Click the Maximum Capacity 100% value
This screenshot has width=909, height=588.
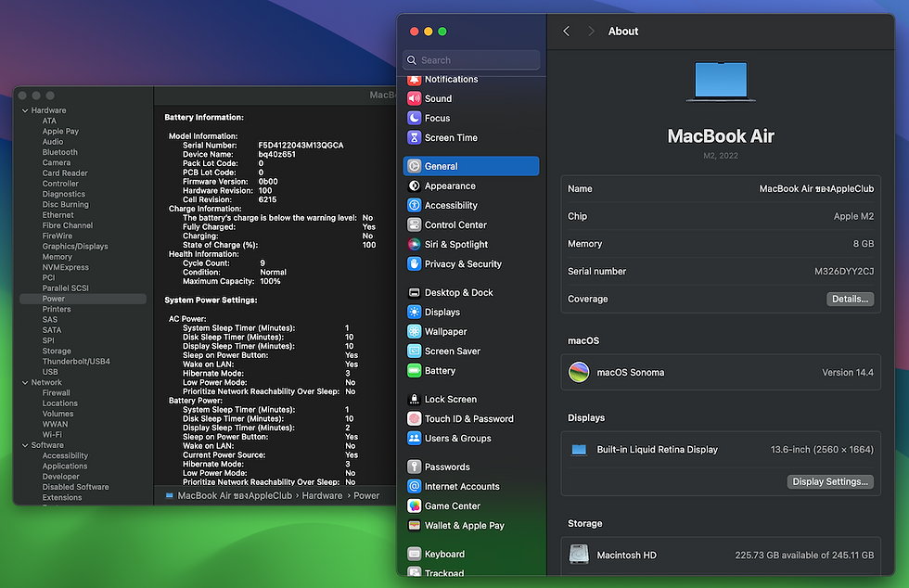pyautogui.click(x=270, y=281)
